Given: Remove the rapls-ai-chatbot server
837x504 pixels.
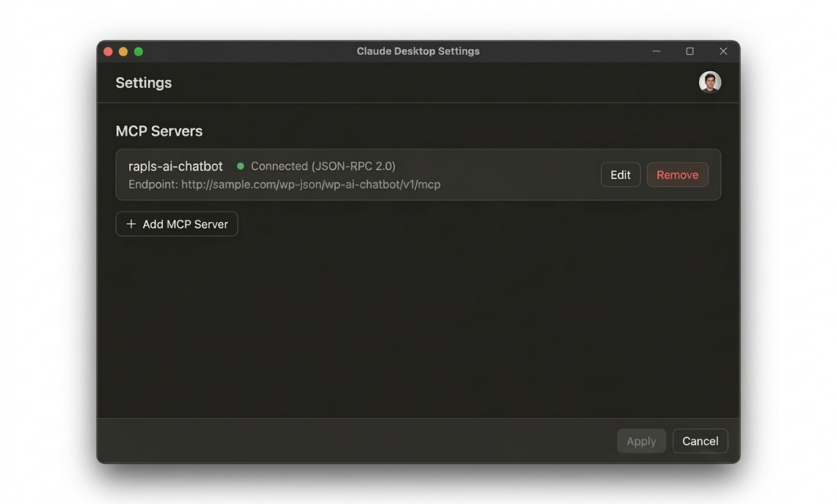Looking at the screenshot, I should click(x=677, y=175).
